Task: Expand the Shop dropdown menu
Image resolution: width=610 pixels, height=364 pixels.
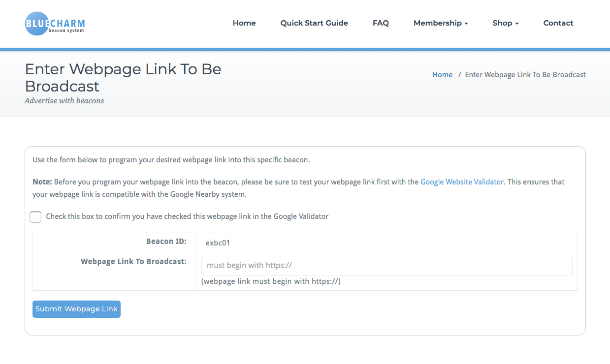Action: coord(506,23)
